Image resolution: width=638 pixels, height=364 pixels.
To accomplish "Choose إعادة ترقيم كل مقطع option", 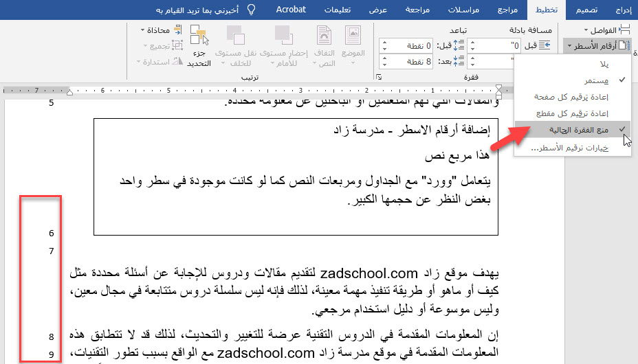I will pos(573,113).
